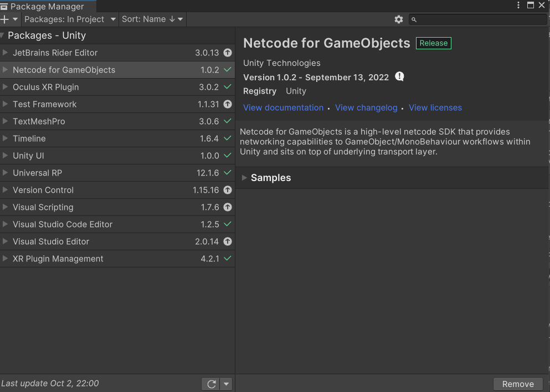Click installed checkmark for Unity UI

click(228, 155)
